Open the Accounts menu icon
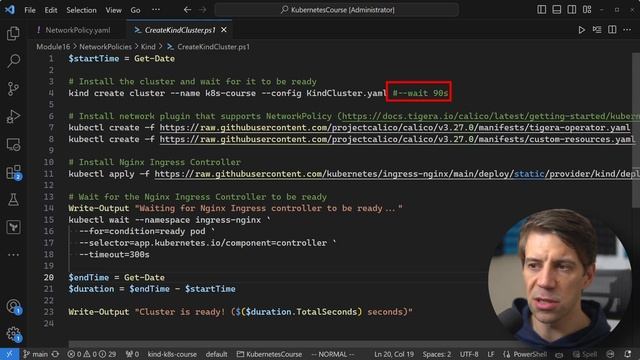 tap(13, 306)
